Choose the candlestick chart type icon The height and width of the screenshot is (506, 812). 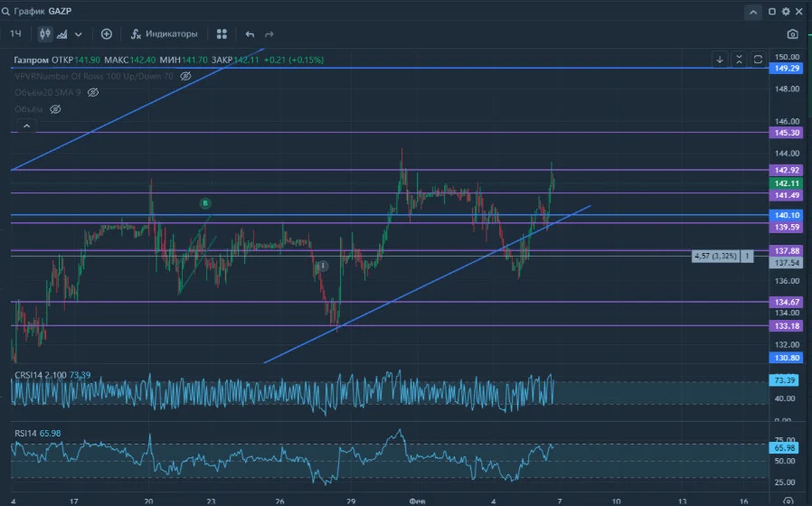[x=45, y=34]
